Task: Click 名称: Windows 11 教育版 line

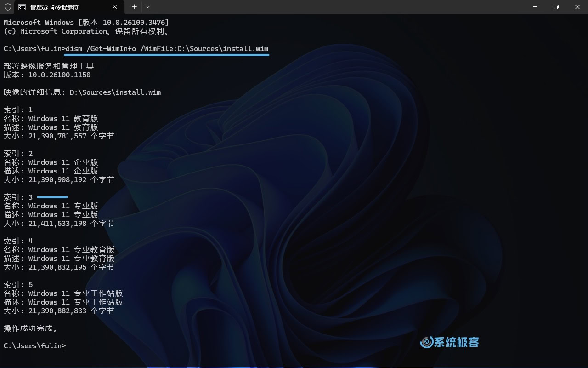Action: (x=51, y=119)
